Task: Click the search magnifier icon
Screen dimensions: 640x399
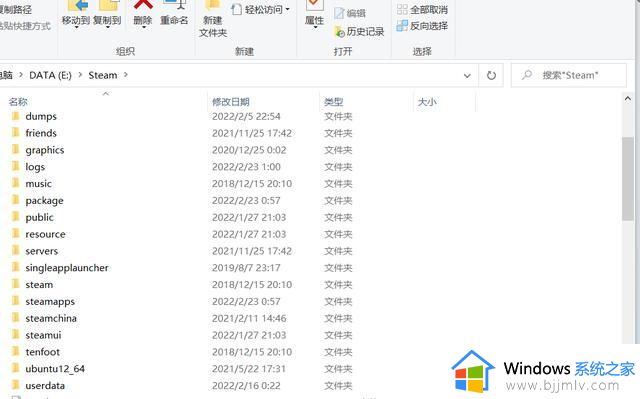Action: click(x=527, y=75)
